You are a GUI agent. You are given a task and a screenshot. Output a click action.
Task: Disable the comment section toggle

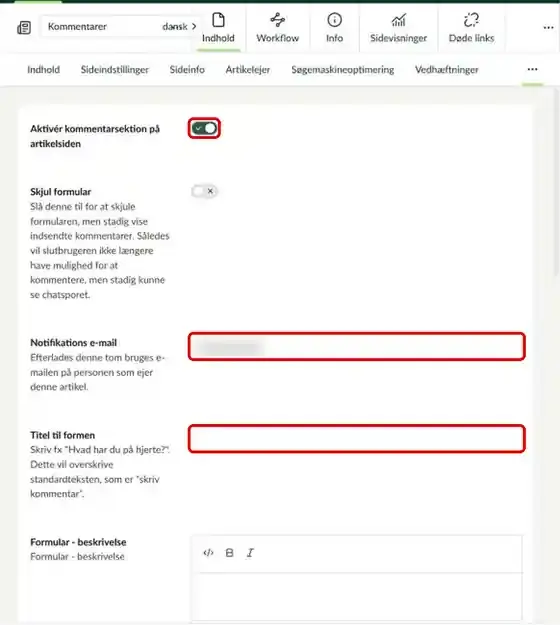[204, 128]
